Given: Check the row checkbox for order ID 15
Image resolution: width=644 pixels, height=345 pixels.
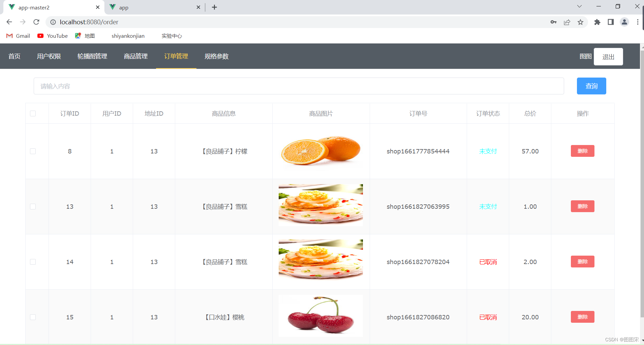Looking at the screenshot, I should [x=33, y=317].
